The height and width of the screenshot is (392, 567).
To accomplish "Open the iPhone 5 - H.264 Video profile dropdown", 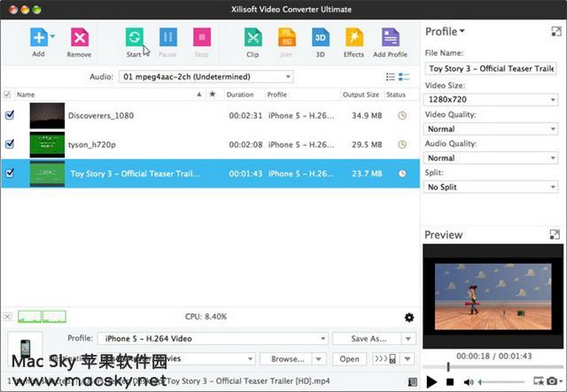I will [213, 339].
